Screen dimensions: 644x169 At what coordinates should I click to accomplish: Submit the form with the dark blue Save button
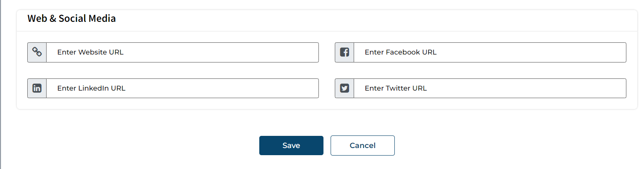click(x=291, y=146)
